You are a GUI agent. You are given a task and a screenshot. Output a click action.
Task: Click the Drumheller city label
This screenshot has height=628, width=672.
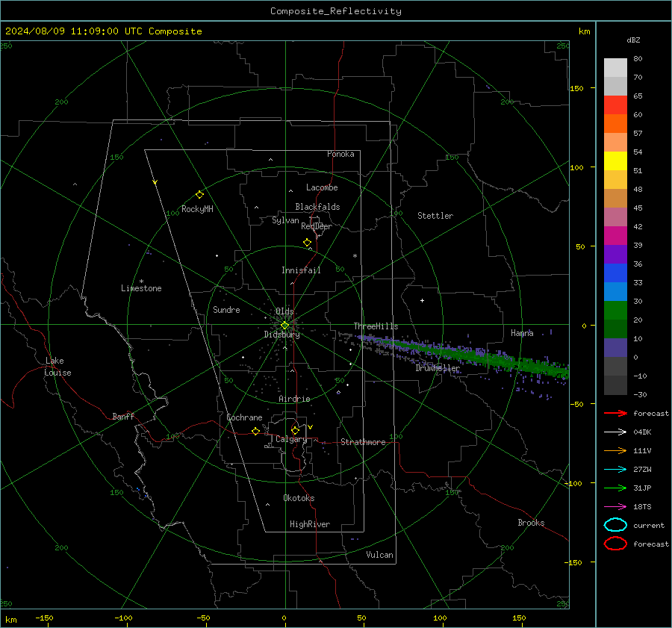[x=438, y=368]
